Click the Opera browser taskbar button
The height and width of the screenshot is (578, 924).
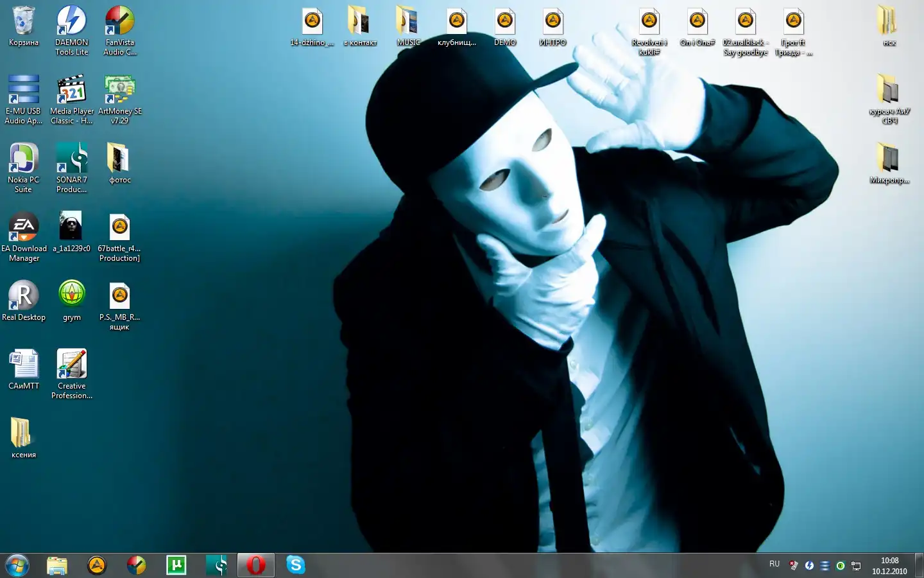pos(256,565)
